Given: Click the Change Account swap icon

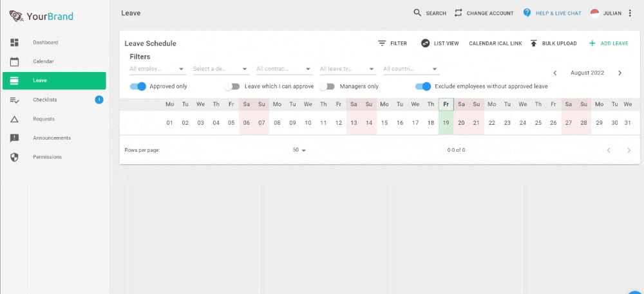Looking at the screenshot, I should [459, 13].
